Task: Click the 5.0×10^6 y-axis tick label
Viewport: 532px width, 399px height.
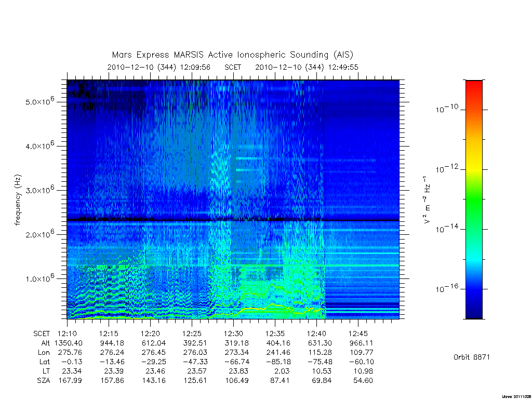Action: [x=39, y=101]
